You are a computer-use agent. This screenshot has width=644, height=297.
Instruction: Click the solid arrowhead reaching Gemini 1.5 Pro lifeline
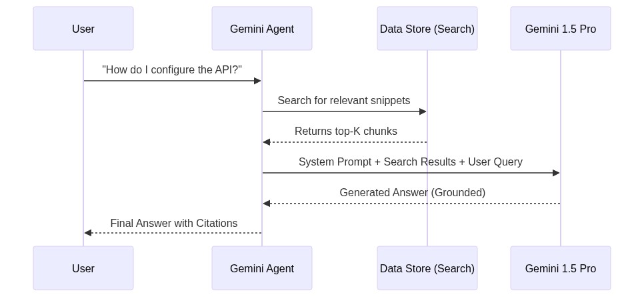556,173
